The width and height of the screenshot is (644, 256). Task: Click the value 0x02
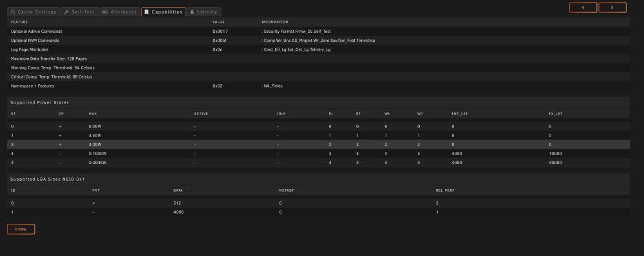click(x=217, y=86)
